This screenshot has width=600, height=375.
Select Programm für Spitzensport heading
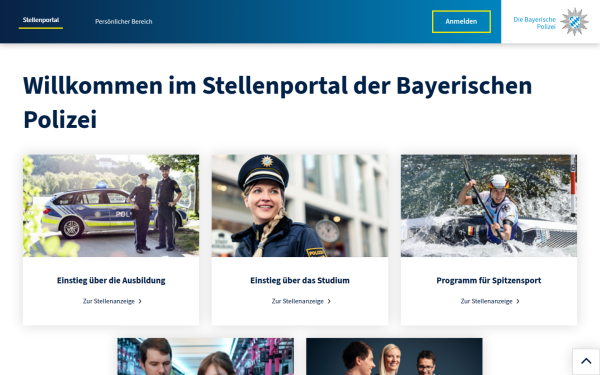(x=489, y=280)
